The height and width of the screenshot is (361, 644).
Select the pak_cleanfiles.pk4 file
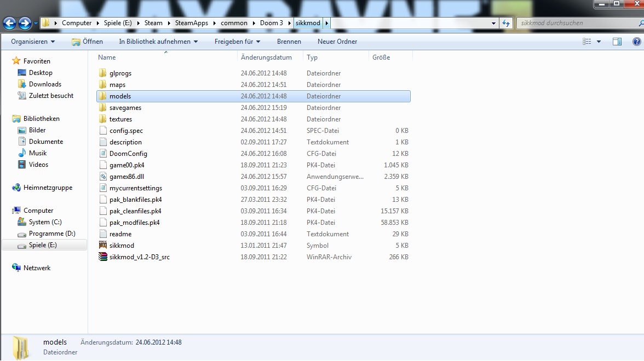click(135, 211)
